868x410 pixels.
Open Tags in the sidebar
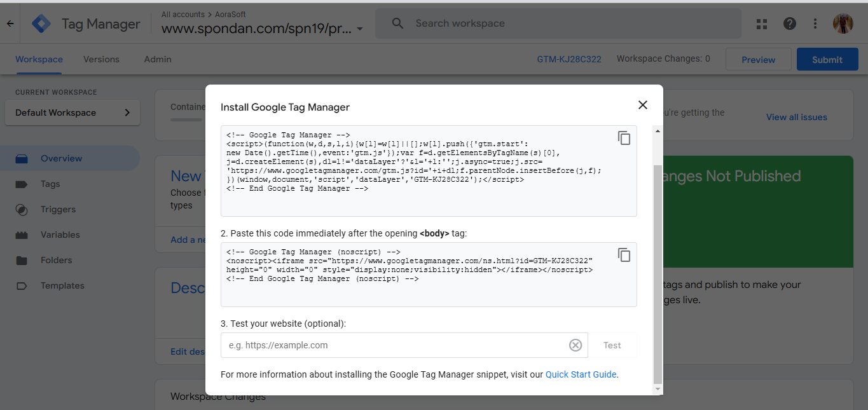(x=50, y=184)
